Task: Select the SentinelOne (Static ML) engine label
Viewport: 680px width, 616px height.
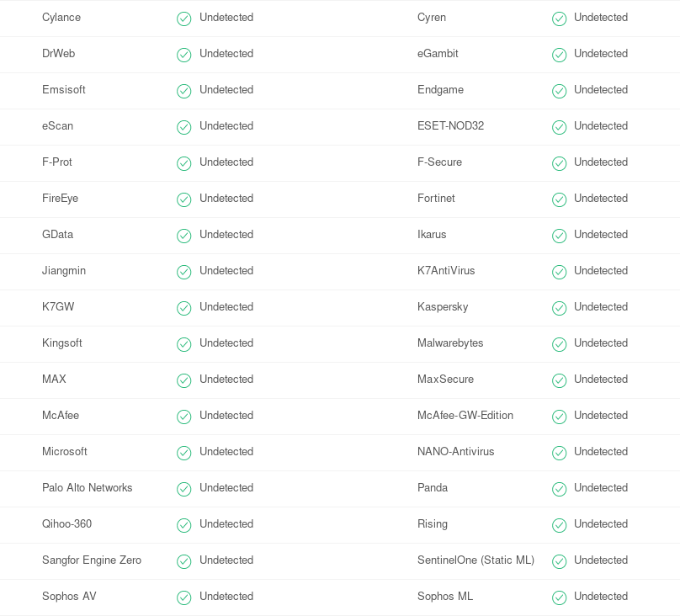Action: [x=475, y=560]
